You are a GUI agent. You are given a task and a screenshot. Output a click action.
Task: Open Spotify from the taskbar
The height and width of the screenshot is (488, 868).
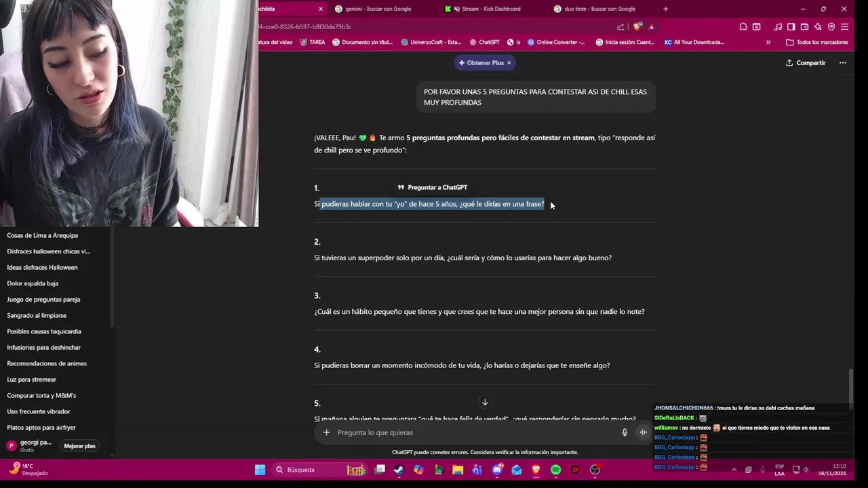coord(556,470)
